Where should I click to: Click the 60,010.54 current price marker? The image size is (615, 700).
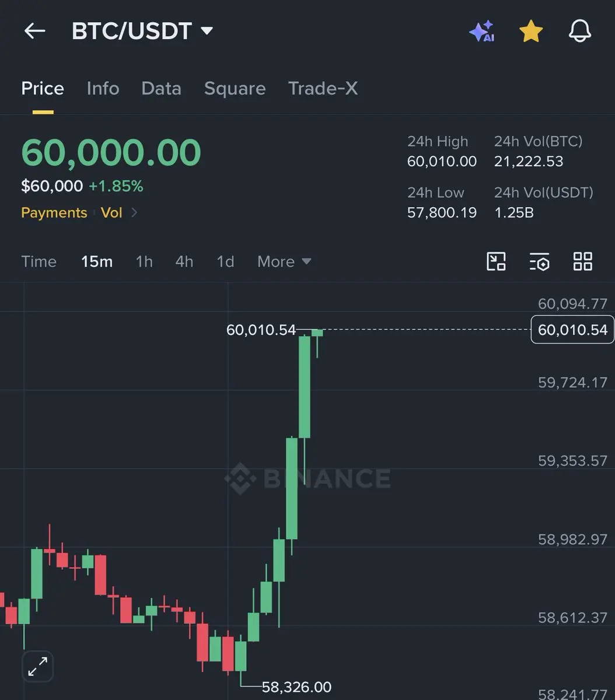572,330
